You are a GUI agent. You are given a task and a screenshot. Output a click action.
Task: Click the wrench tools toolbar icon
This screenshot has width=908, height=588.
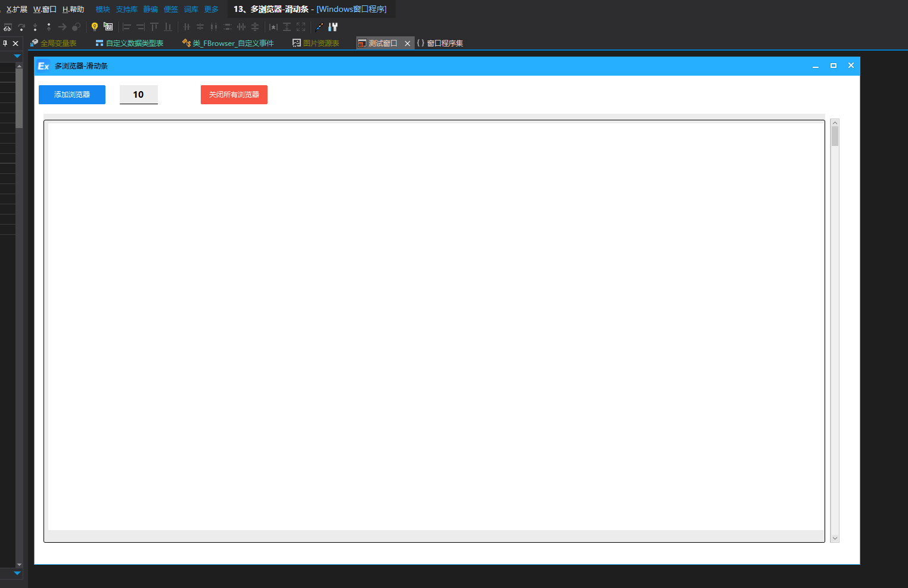333,27
